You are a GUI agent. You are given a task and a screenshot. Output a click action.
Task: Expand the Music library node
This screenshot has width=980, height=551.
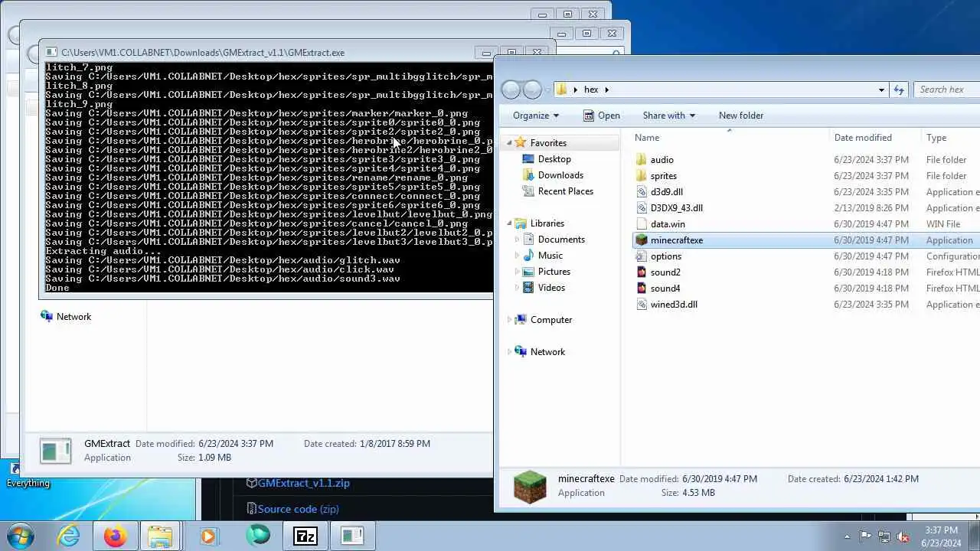point(517,256)
